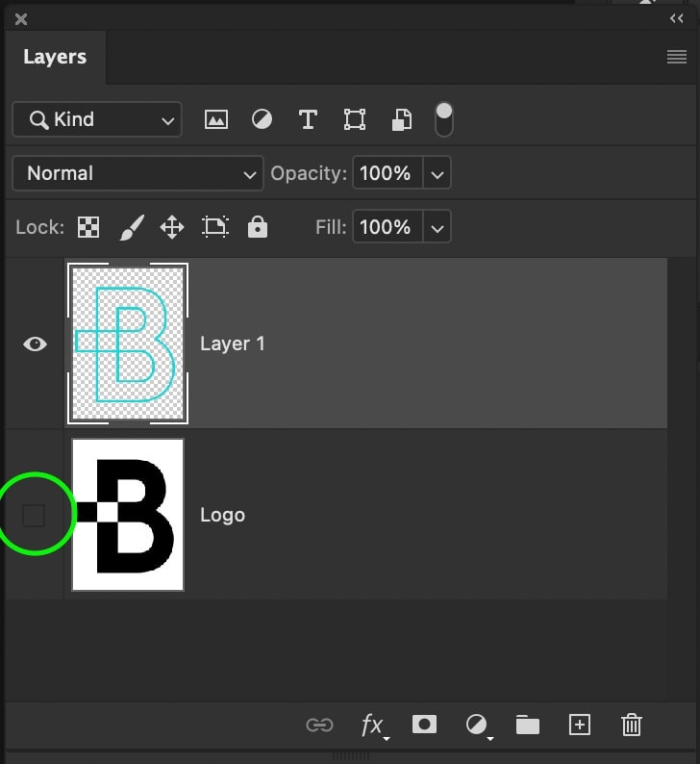Open the Fill slider dropdown arrow
This screenshot has height=764, width=700.
coord(437,227)
